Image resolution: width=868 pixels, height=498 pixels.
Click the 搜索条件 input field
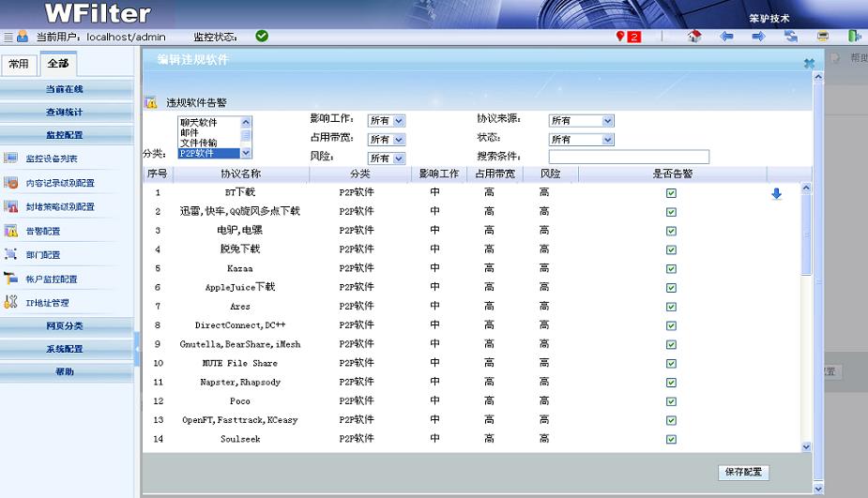pos(629,157)
